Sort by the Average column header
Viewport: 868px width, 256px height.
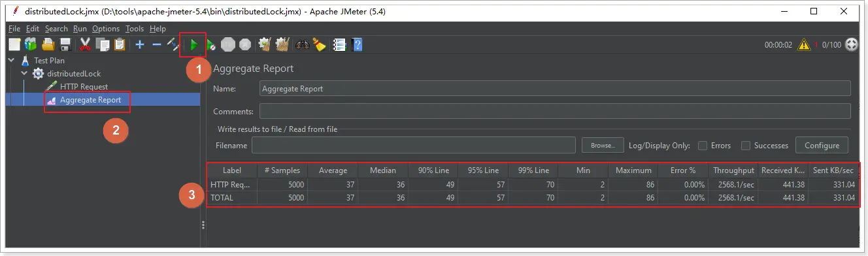click(x=333, y=170)
